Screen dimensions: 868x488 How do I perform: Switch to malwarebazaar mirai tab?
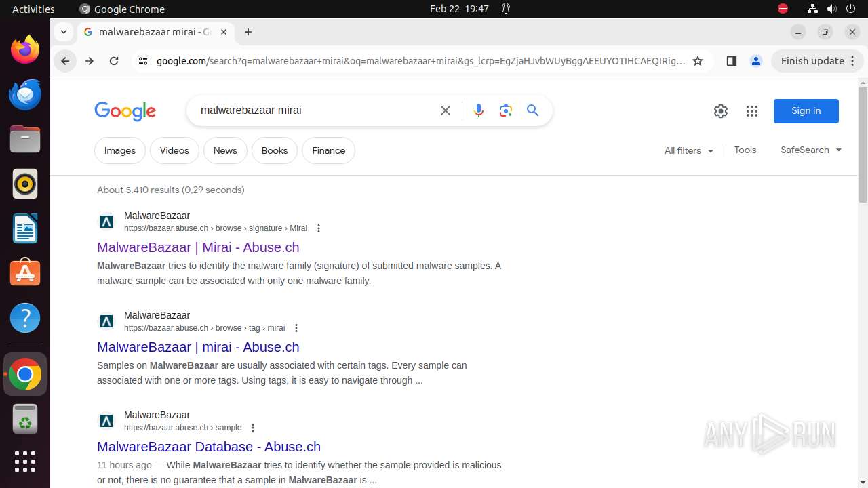point(156,32)
